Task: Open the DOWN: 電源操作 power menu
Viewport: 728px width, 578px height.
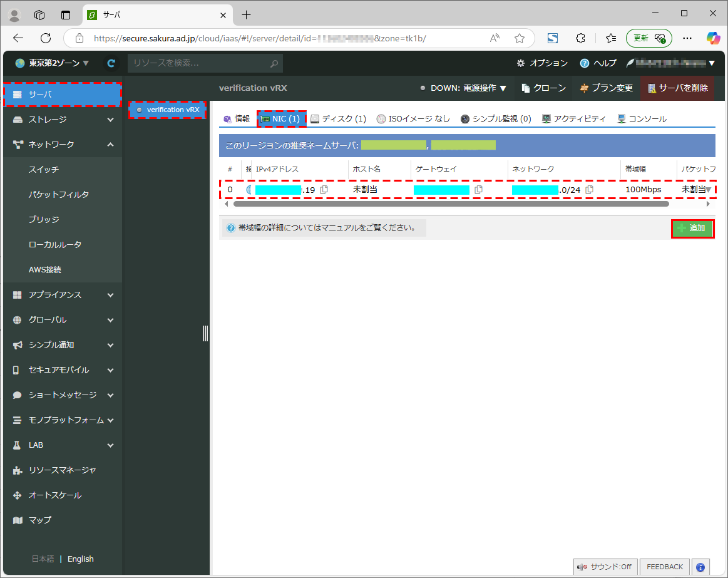Action: tap(463, 88)
